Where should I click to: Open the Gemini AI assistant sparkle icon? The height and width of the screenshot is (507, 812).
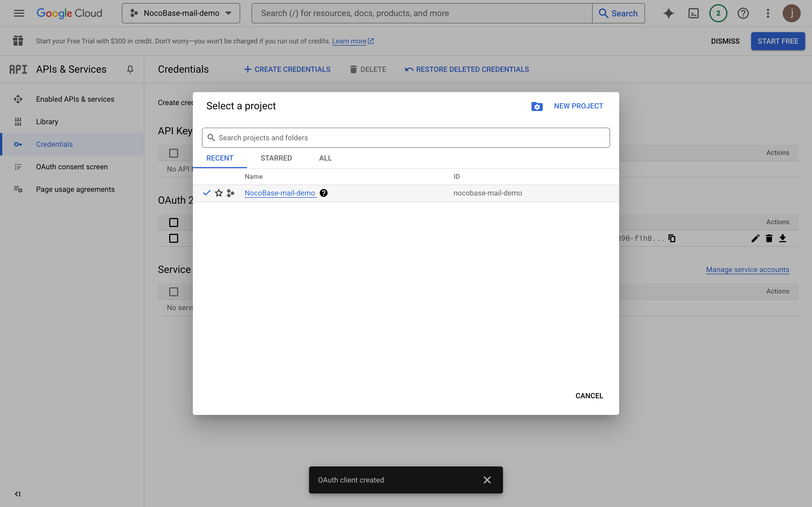(x=668, y=14)
